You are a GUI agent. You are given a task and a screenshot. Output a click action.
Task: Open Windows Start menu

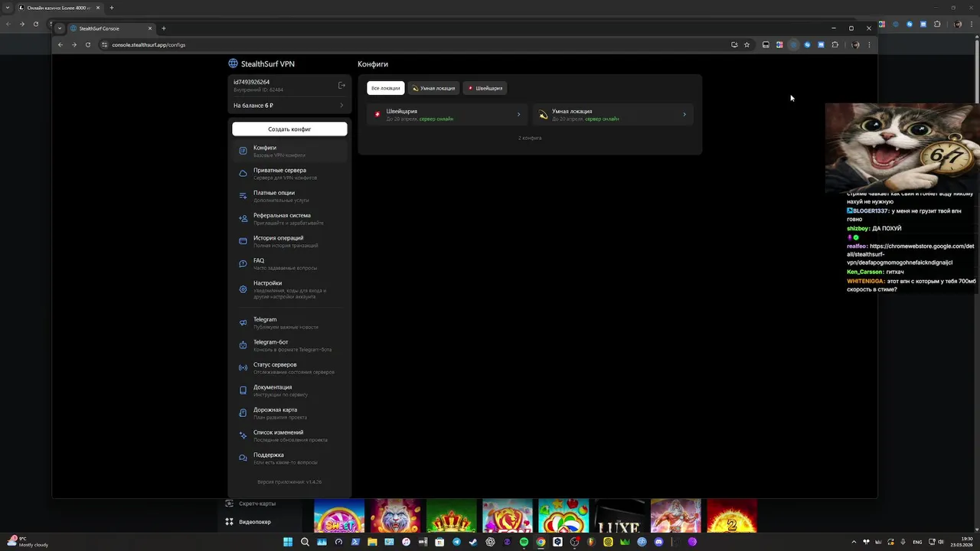click(288, 542)
